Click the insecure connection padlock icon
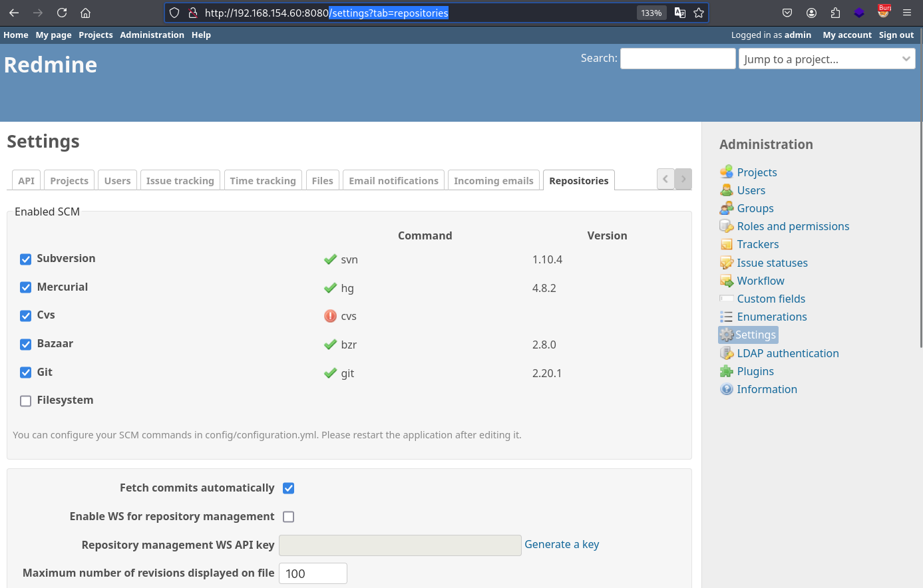923x588 pixels. tap(193, 13)
